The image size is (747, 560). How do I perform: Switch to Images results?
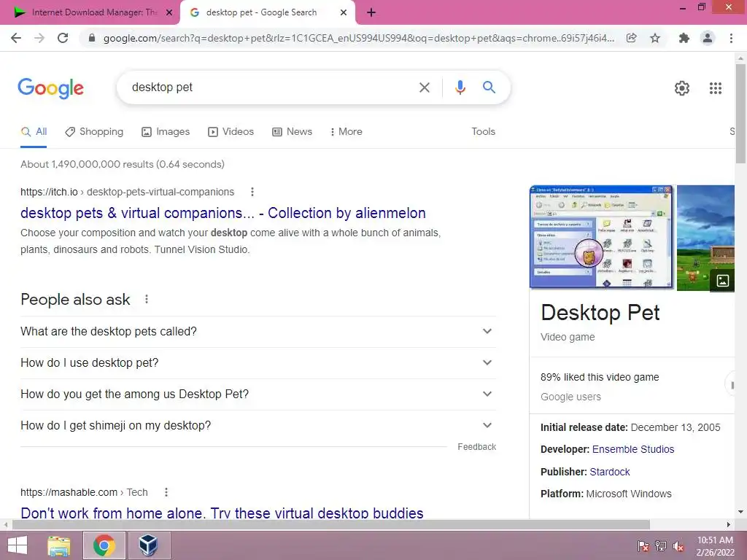pos(166,132)
